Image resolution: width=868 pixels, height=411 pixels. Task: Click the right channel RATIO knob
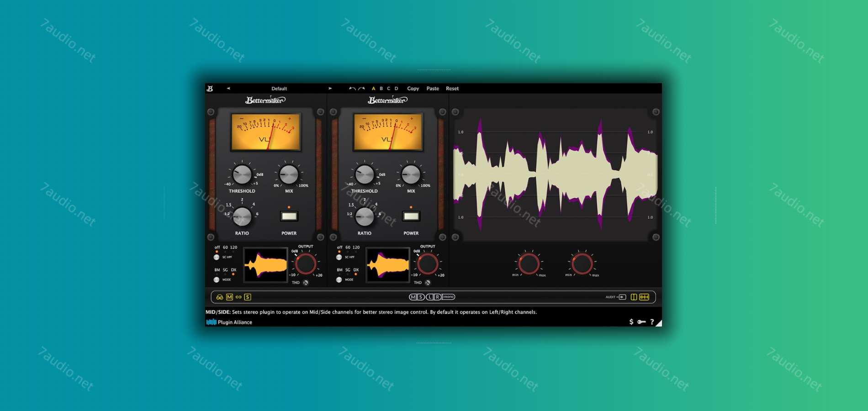point(364,216)
